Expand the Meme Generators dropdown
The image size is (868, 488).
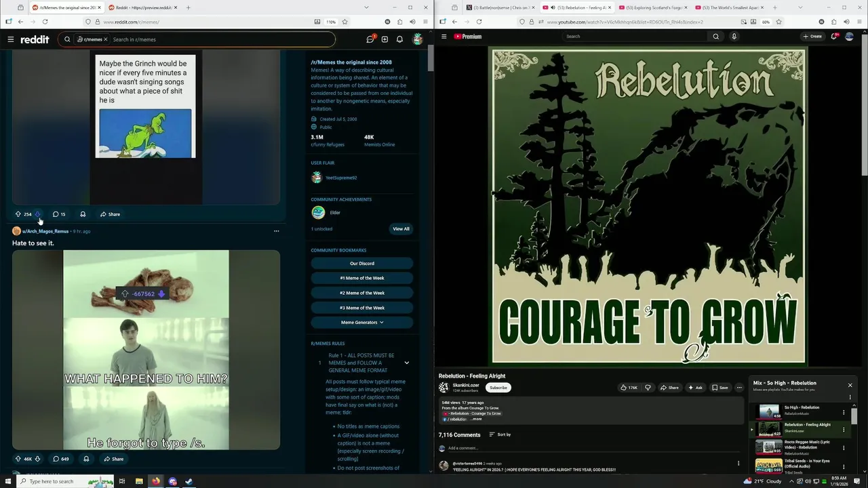click(362, 323)
